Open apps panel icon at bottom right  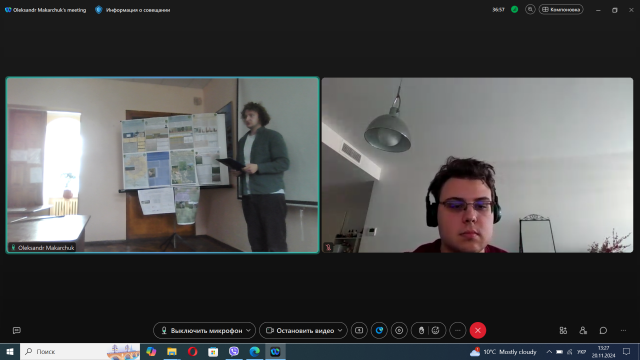point(563,331)
